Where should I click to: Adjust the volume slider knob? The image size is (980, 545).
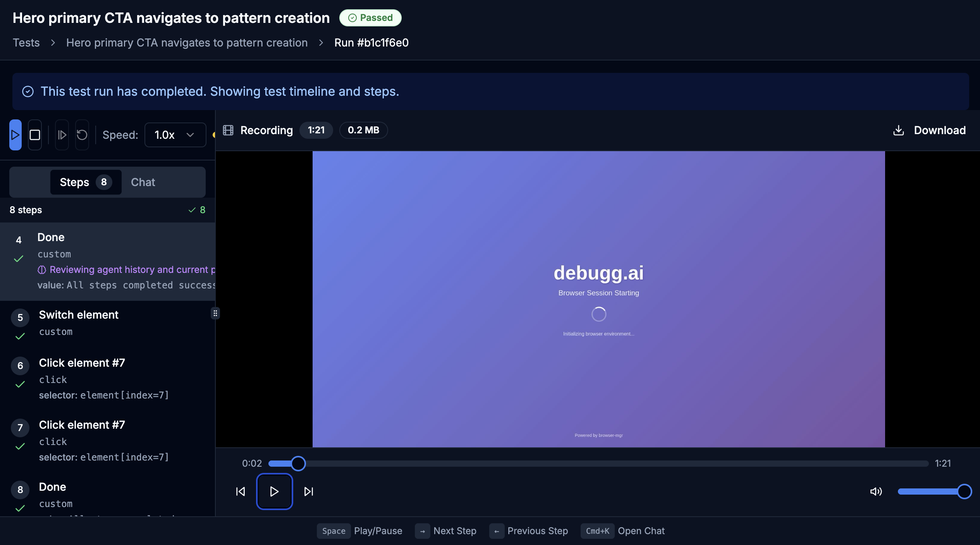coord(964,492)
